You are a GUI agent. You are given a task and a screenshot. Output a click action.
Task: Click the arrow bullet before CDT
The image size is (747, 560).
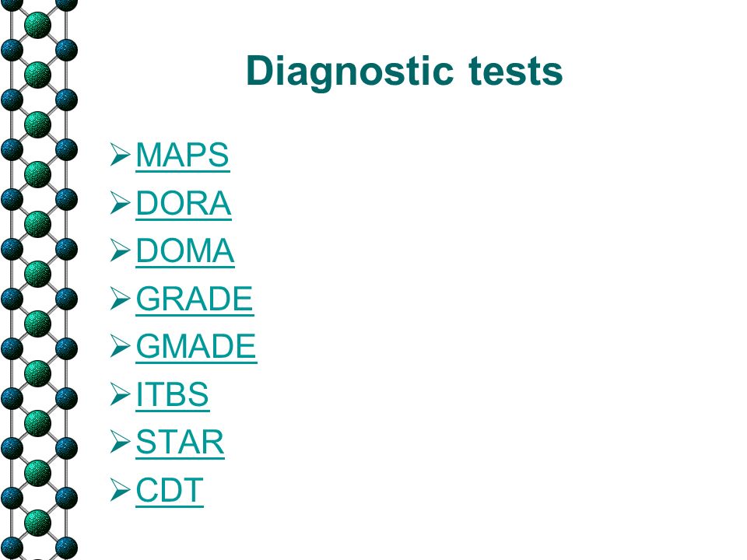(x=120, y=490)
